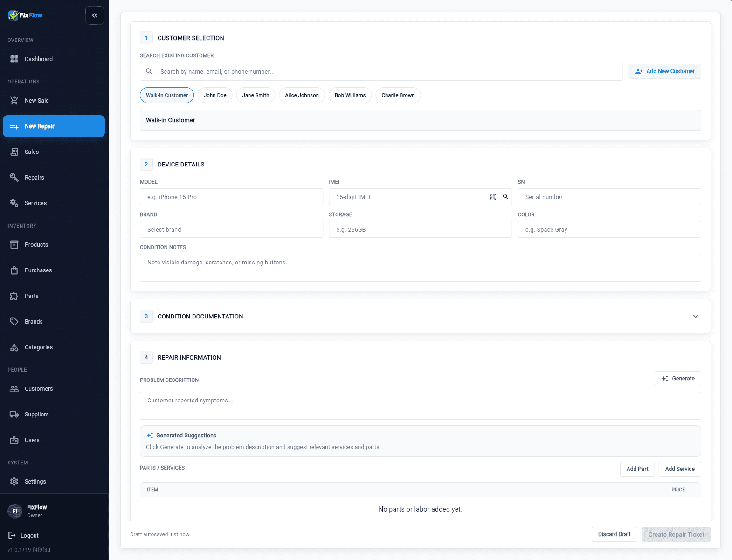Open Settings in the sidebar
The image size is (732, 560).
[x=35, y=482]
